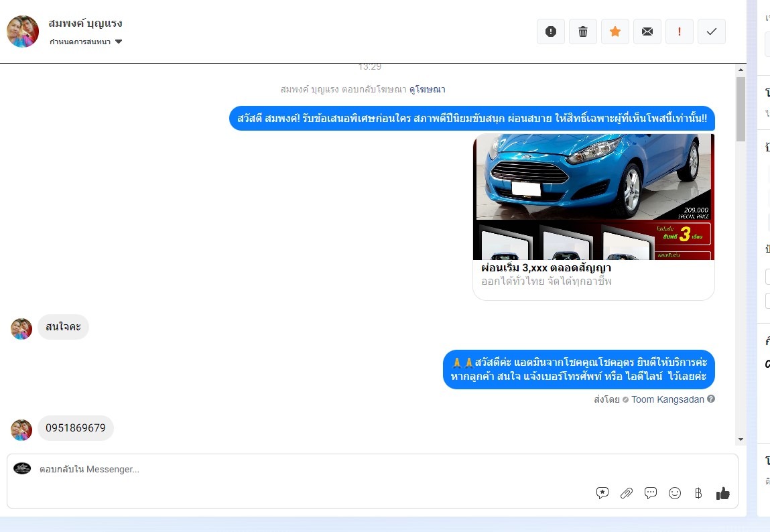Send a thumbs up like
770x532 pixels.
(x=723, y=493)
